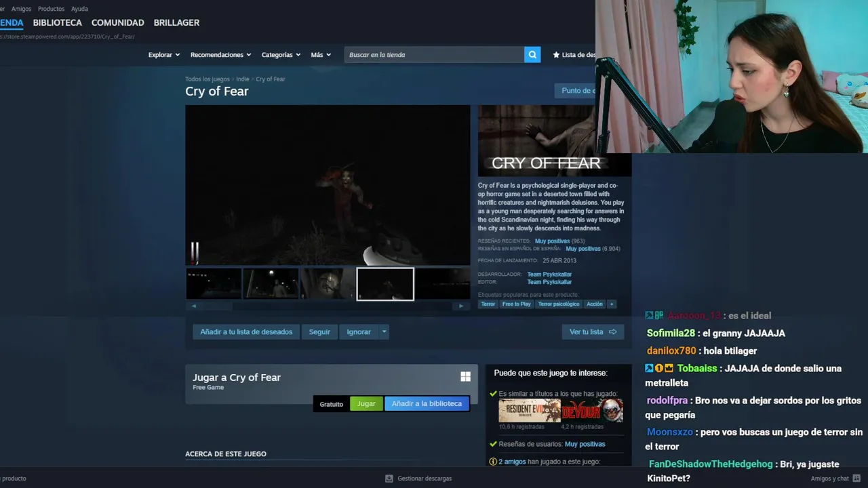
Task: Click the Free to Play tag
Action: pos(517,304)
